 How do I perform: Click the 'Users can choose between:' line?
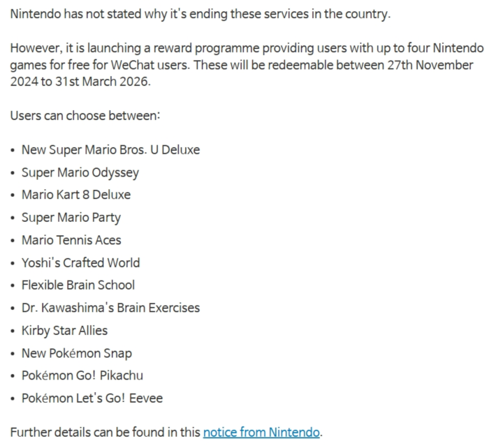(x=85, y=116)
